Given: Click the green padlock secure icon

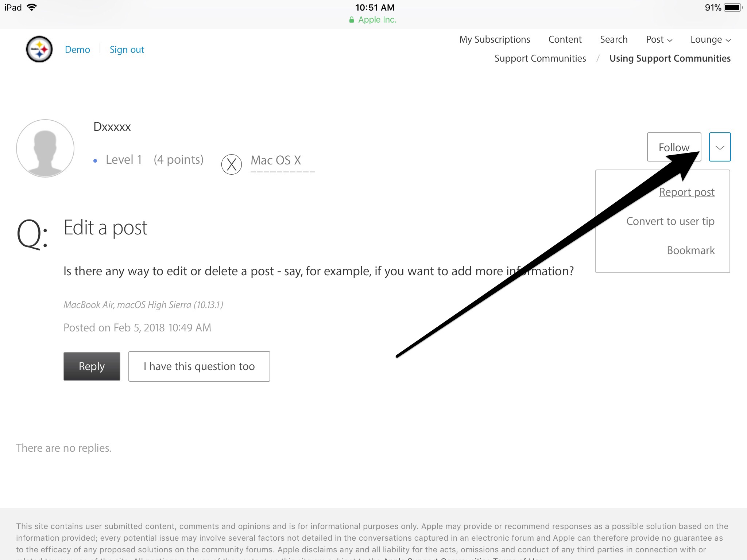Looking at the screenshot, I should [x=352, y=20].
